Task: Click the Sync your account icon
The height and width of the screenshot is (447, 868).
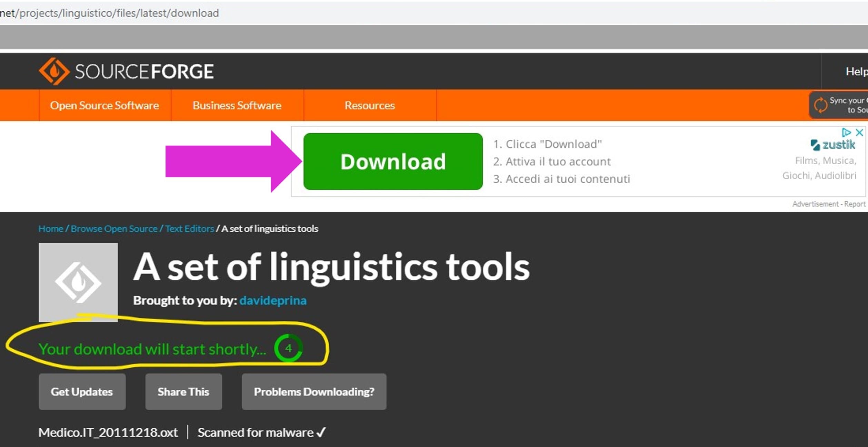Action: coord(821,105)
